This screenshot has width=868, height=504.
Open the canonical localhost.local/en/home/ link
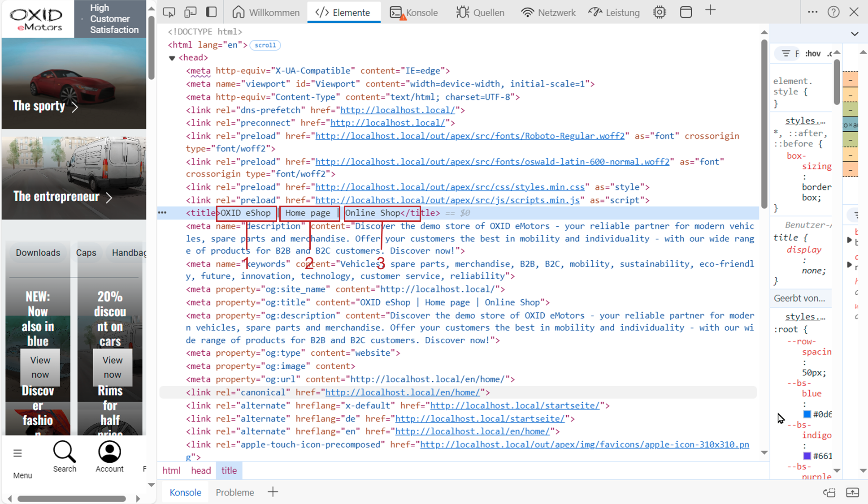(402, 392)
